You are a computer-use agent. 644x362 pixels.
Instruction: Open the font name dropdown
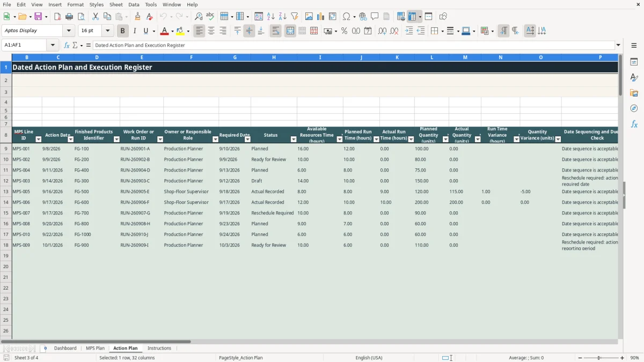69,31
